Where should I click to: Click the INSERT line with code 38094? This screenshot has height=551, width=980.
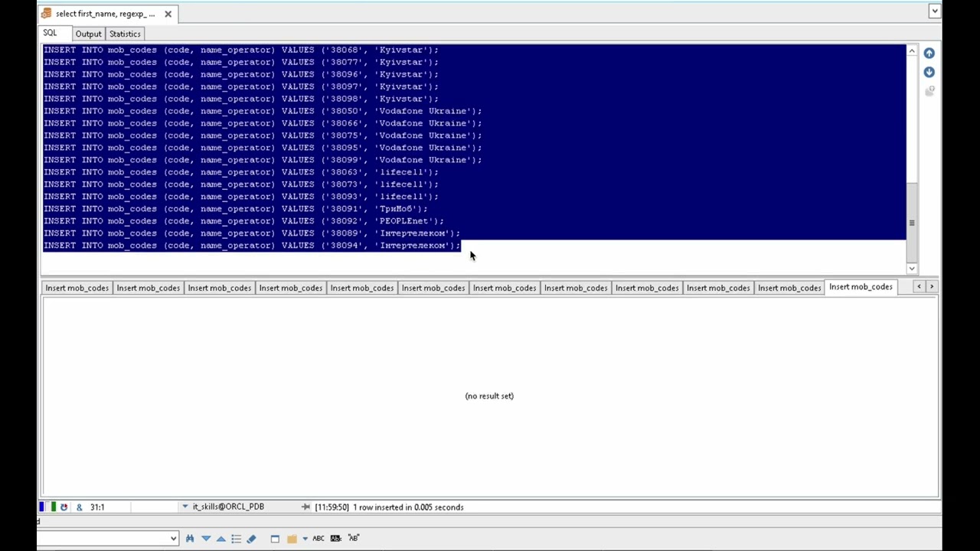pyautogui.click(x=252, y=246)
